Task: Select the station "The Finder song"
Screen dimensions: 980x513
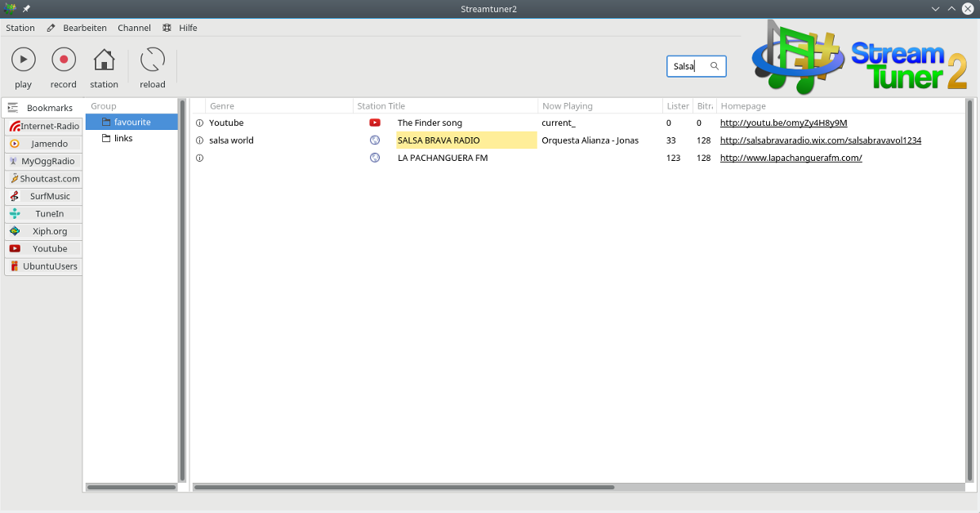Action: click(430, 123)
